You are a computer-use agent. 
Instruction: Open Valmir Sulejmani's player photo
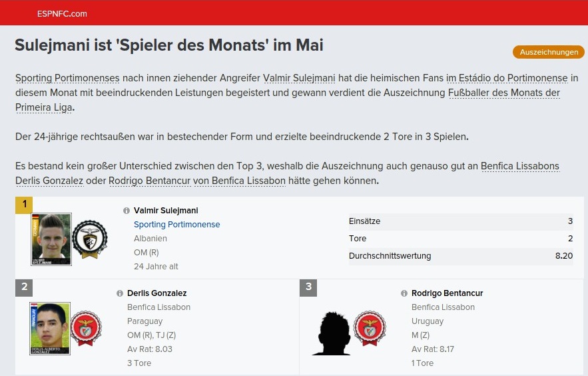(x=51, y=239)
